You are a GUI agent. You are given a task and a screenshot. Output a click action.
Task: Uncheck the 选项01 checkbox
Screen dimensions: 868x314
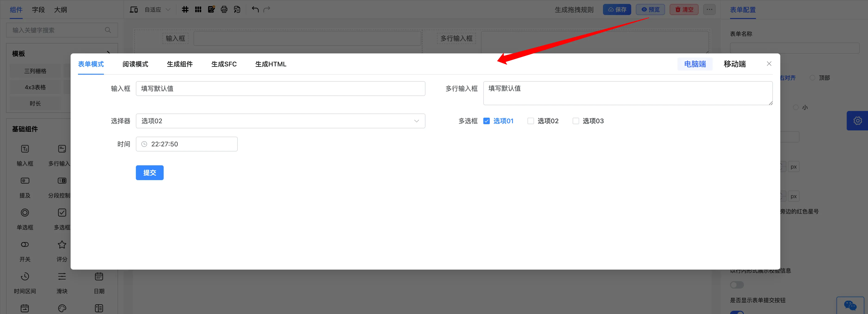(x=486, y=121)
